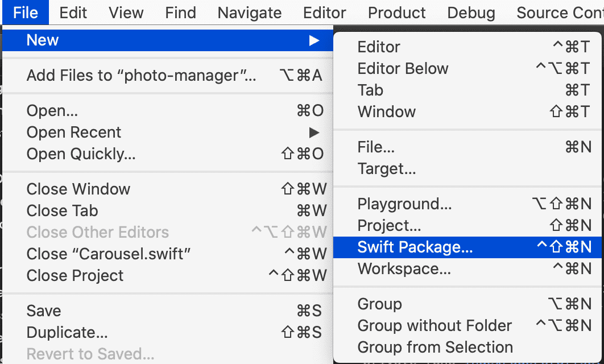Viewport: 604px width, 364px height.
Task: Choose Close Project
Action: (x=168, y=275)
